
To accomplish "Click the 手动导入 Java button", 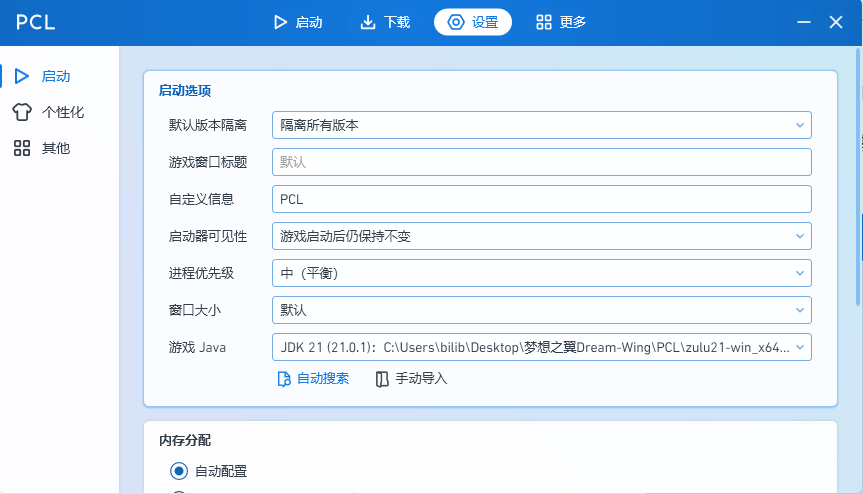I will click(x=411, y=379).
